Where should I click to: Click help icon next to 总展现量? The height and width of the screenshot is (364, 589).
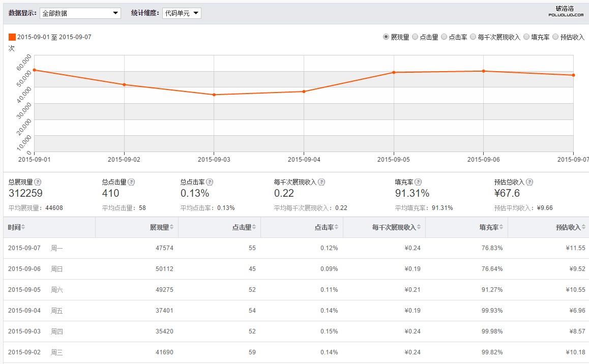point(38,182)
